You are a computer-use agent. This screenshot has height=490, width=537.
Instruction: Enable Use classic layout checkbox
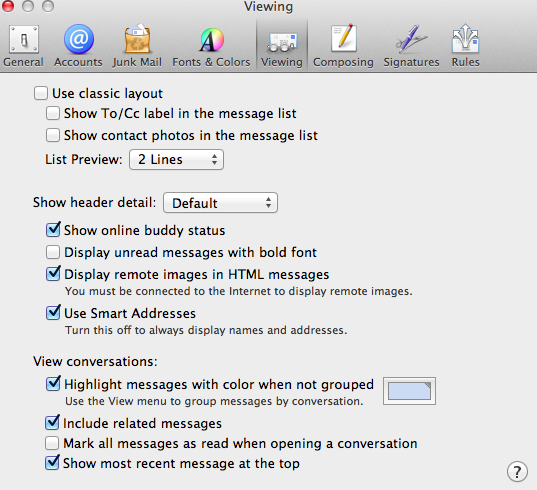pyautogui.click(x=41, y=93)
